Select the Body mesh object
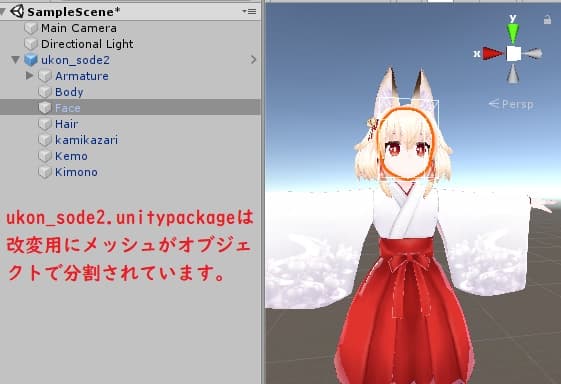Viewport: 561px width, 384px height. [x=69, y=92]
